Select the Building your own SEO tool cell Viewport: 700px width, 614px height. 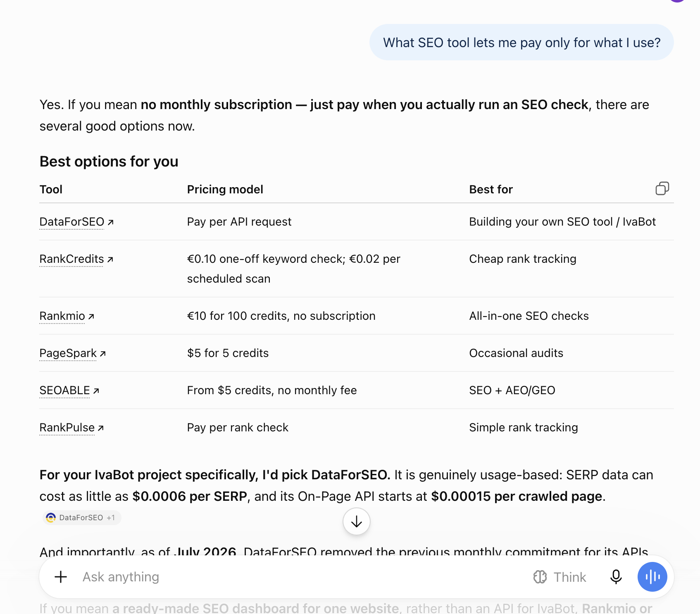pos(562,222)
